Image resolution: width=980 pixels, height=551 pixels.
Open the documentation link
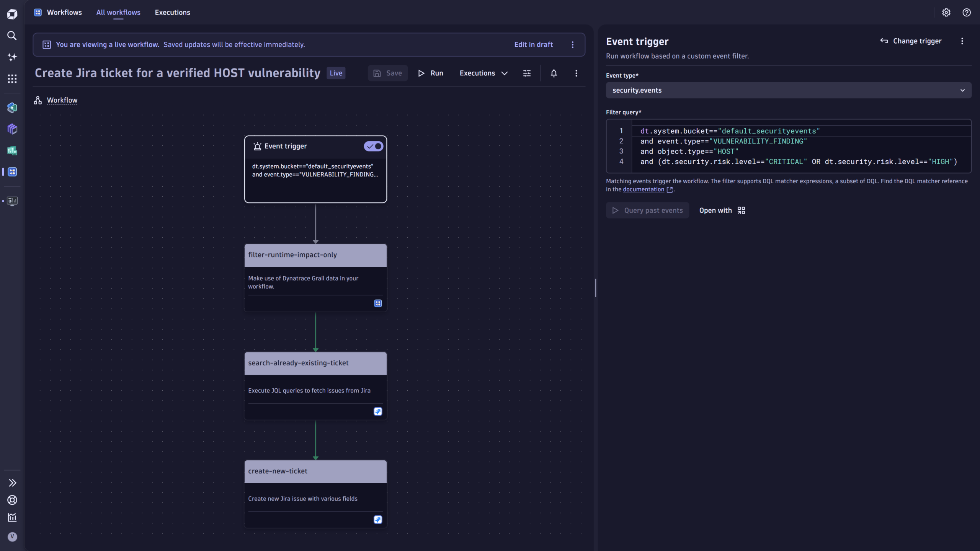pos(644,189)
